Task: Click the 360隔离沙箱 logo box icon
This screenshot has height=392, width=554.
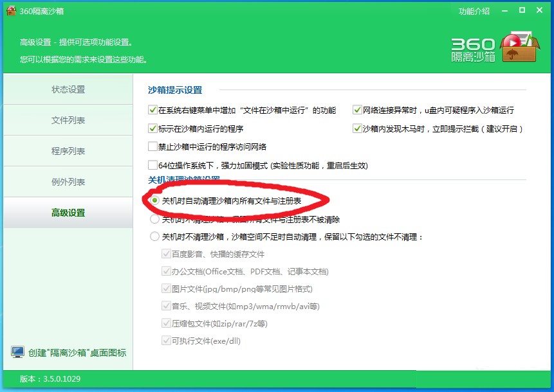Action: 519,47
